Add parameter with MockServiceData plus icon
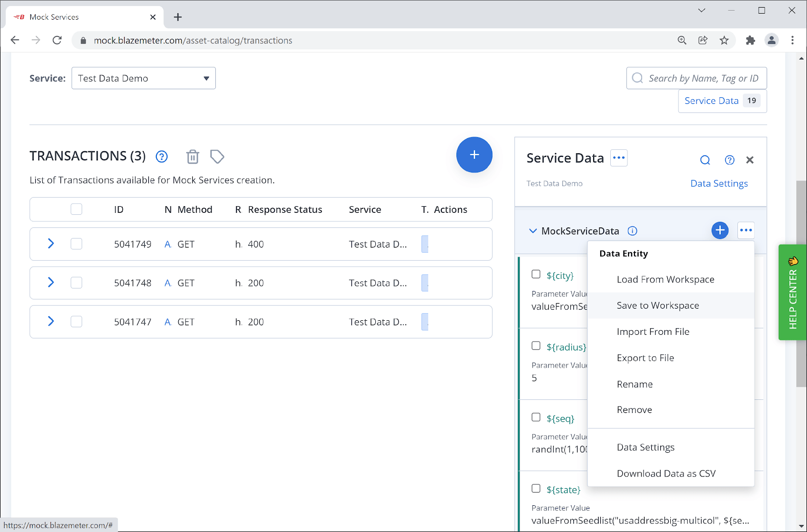Screen dimensions: 807x532 (x=719, y=230)
